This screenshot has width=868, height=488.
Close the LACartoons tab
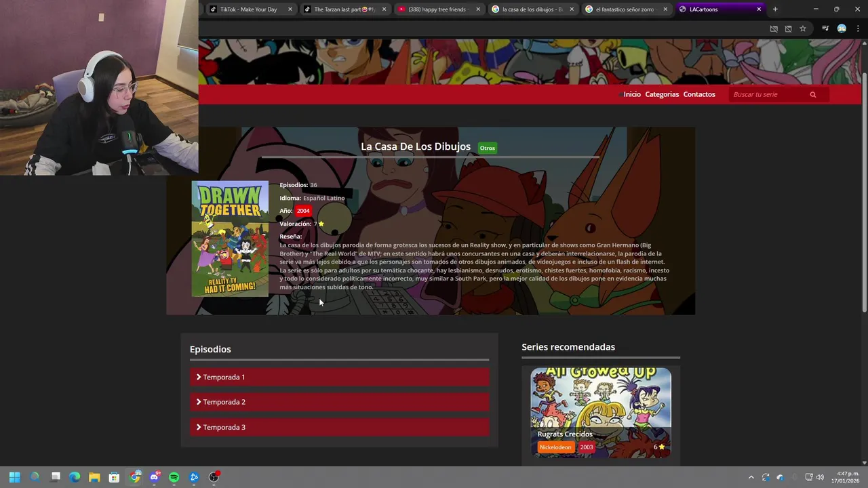coord(759,9)
